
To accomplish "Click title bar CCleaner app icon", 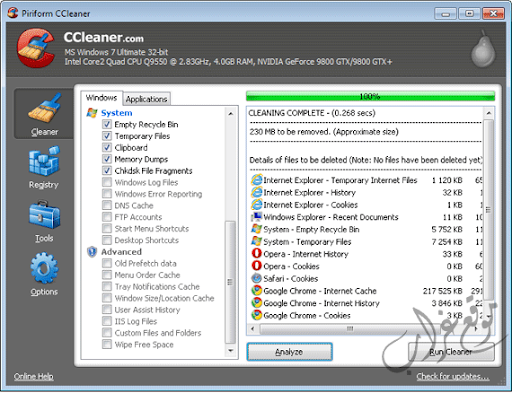I will click(x=13, y=13).
